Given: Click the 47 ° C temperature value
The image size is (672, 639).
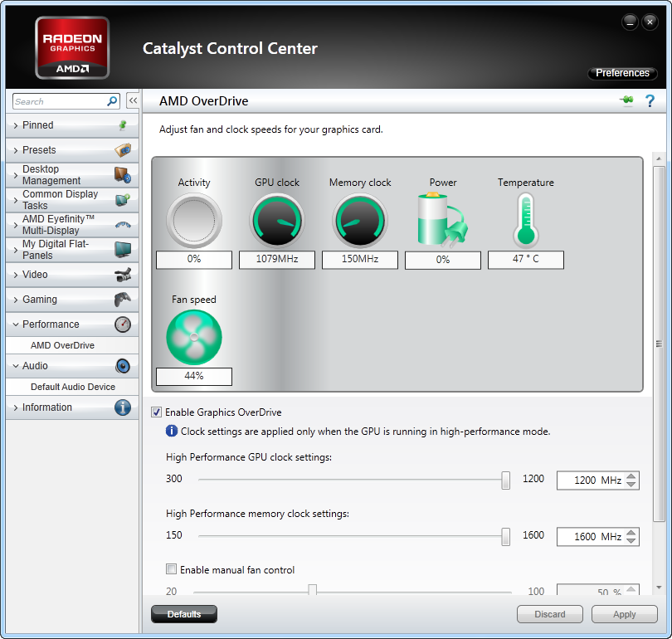Looking at the screenshot, I should 526,259.
